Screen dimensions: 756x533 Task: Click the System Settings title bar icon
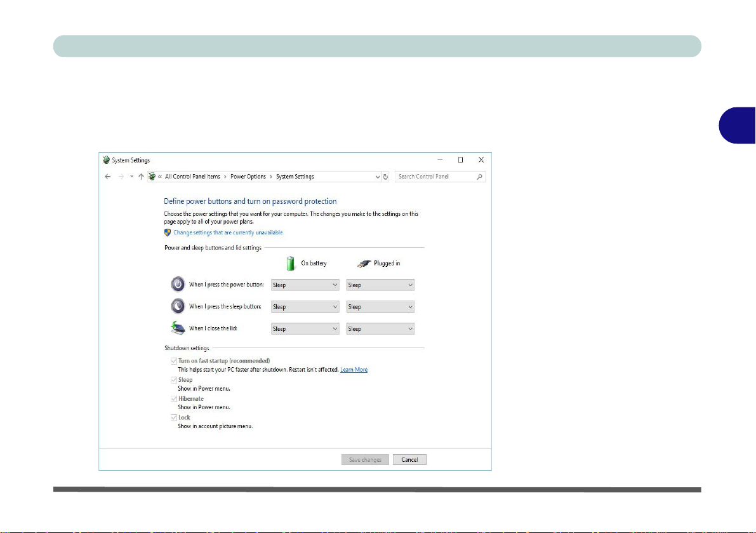coord(106,160)
